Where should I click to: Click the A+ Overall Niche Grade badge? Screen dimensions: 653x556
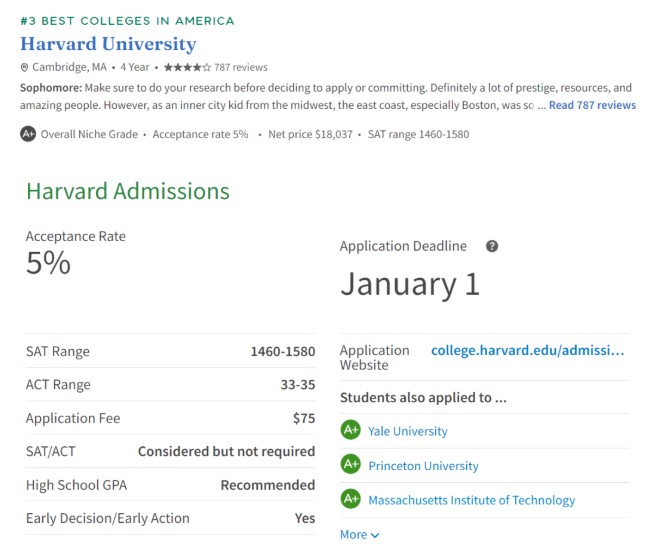coord(28,134)
